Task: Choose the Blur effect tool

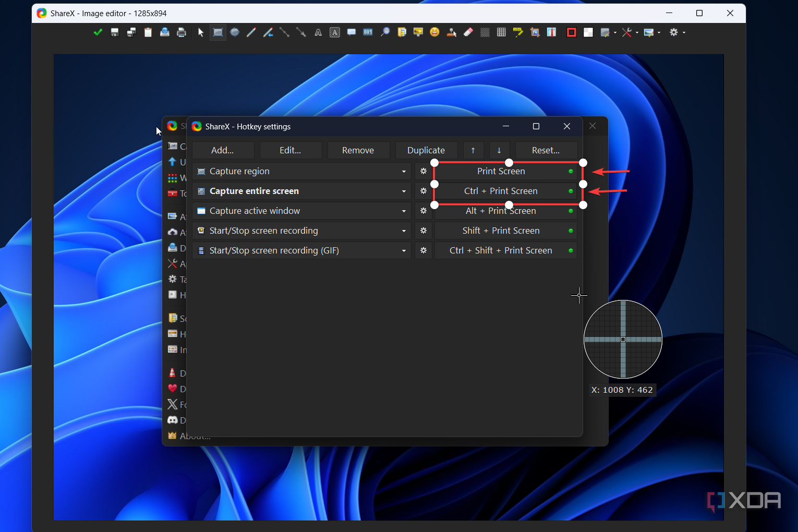Action: point(485,32)
